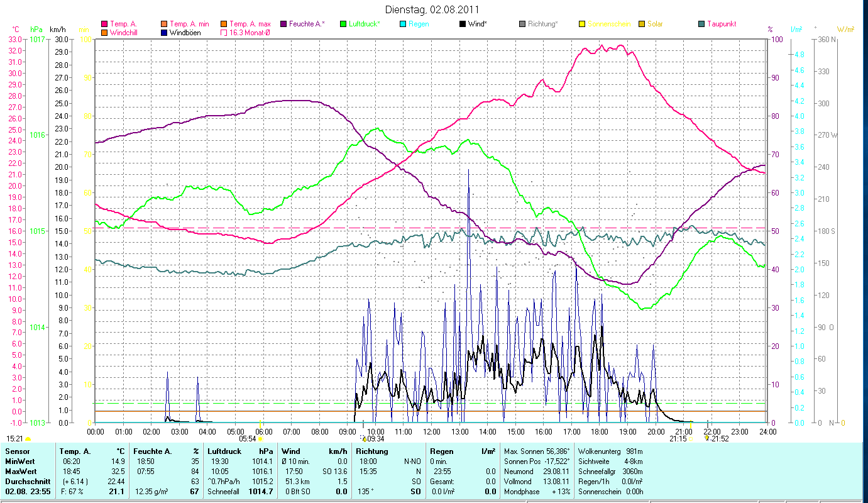This screenshot has width=868, height=503.
Task: Click the Windchill legend color square
Action: 104,32
